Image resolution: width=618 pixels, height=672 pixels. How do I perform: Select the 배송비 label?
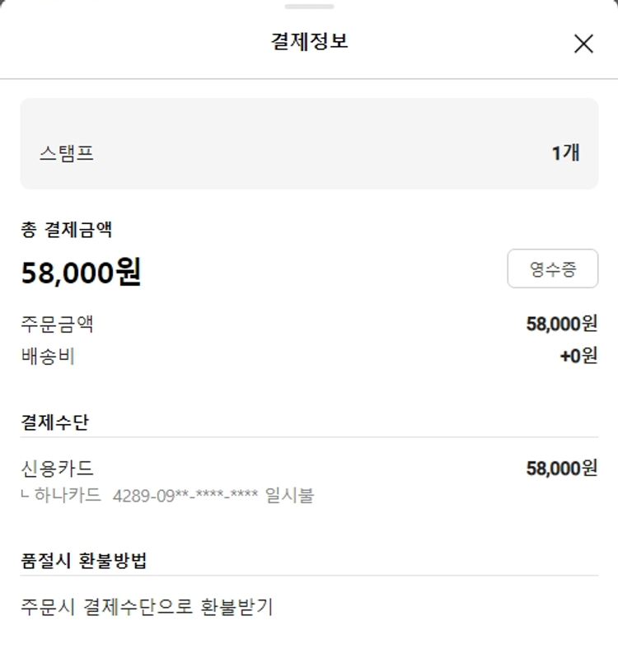click(x=48, y=357)
